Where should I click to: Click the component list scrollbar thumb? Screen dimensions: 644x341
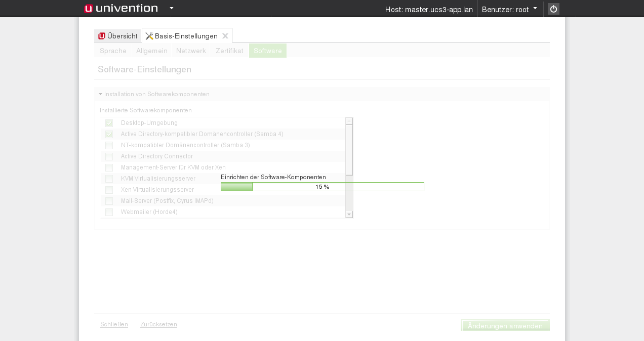[x=349, y=150]
